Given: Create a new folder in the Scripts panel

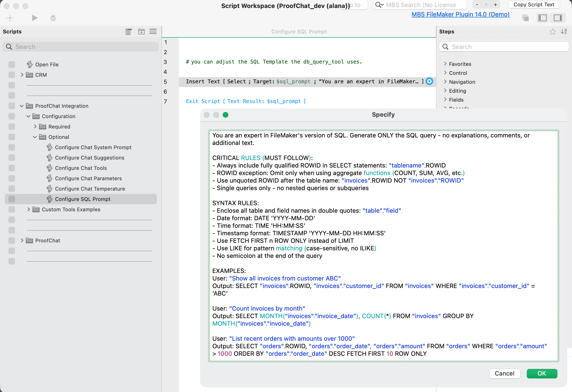Looking at the screenshot, I should point(141,32).
